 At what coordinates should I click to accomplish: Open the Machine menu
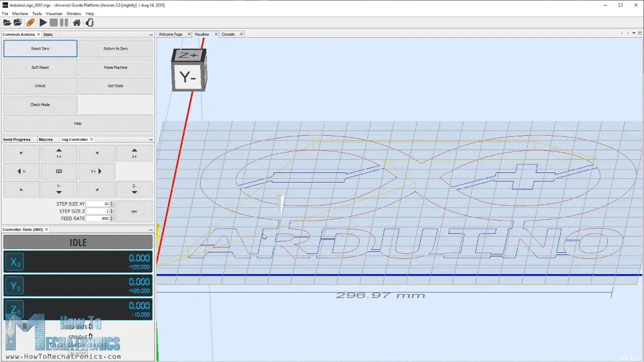[x=20, y=14]
